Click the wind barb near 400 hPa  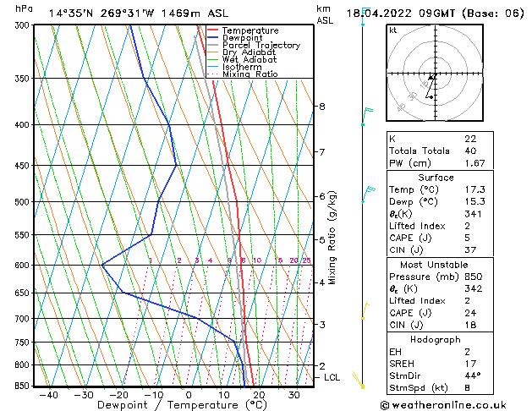365,112
